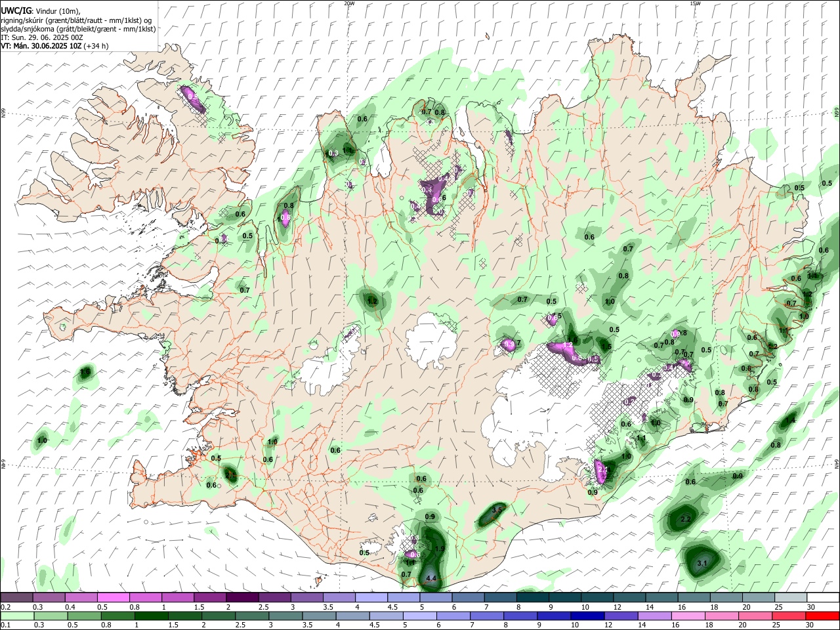Pick the bottom-row swatch between 25 and 30
The image size is (840, 630).
(x=788, y=616)
